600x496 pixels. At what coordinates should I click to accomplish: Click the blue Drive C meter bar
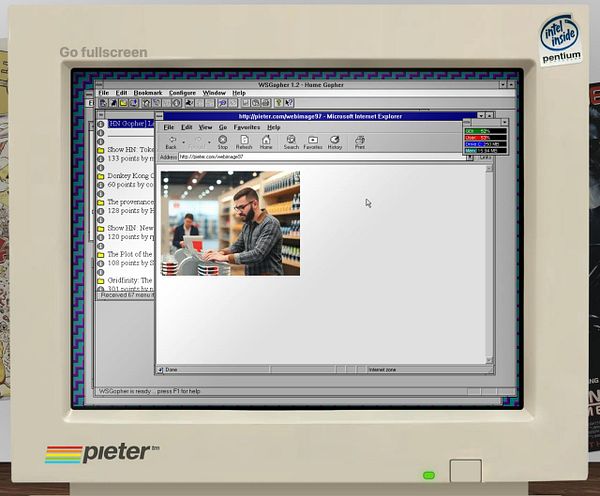486,144
